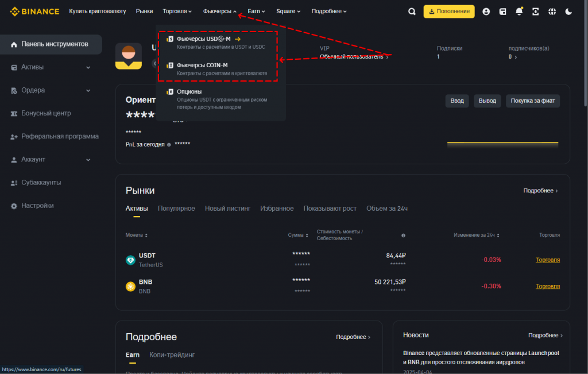The image size is (588, 374).
Task: Open Подробнее link in Рынки section
Action: pos(540,191)
